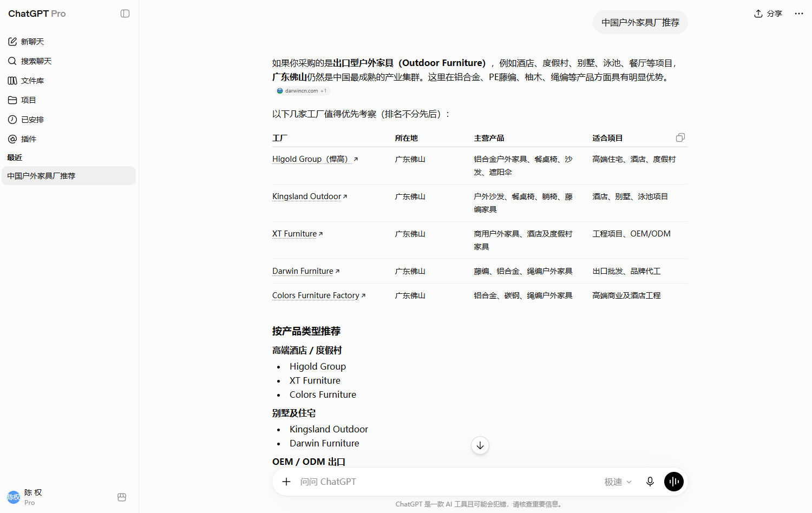Open the 极速 model speed dropdown
Image resolution: width=812 pixels, height=513 pixels.
coord(618,482)
